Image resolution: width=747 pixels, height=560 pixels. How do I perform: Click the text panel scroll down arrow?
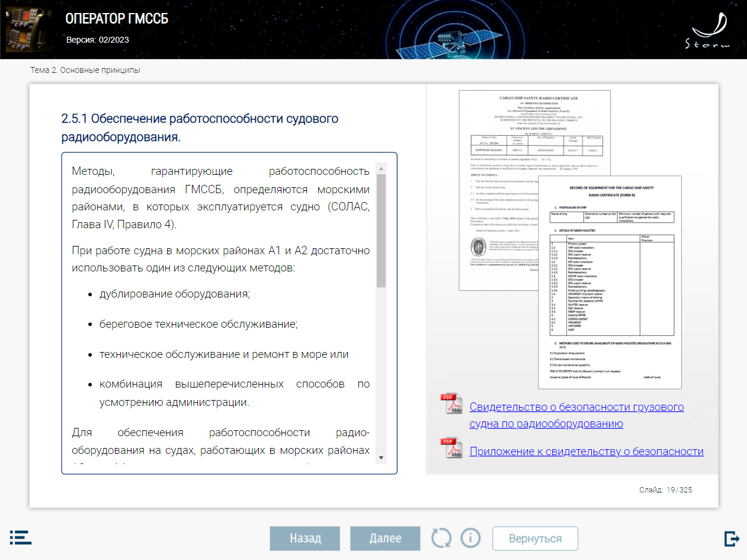381,457
